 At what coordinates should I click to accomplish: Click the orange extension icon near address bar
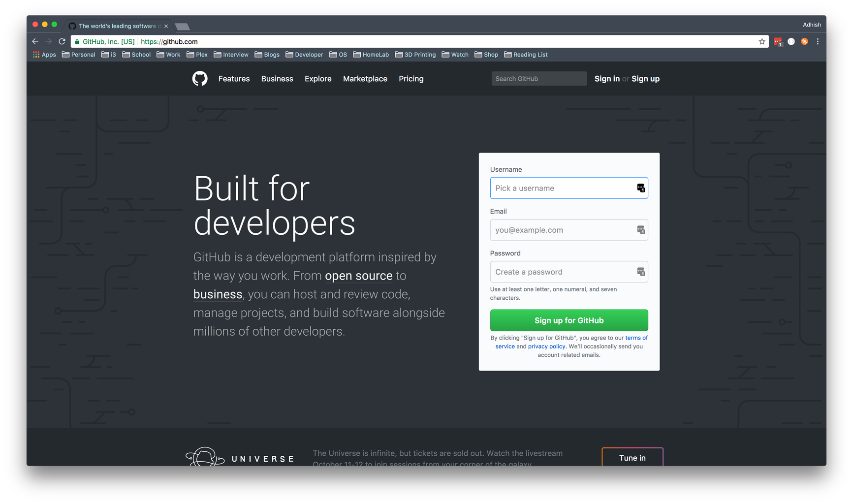click(x=804, y=41)
